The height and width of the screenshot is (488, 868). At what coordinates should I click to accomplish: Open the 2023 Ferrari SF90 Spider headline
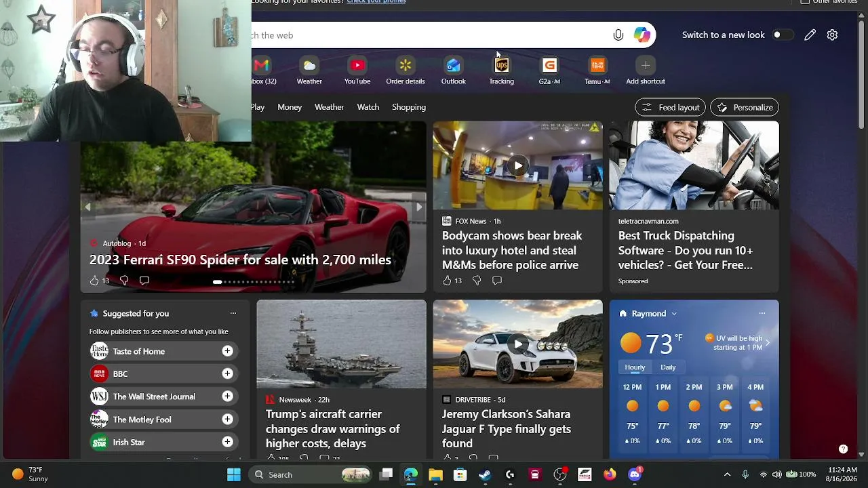click(x=240, y=260)
